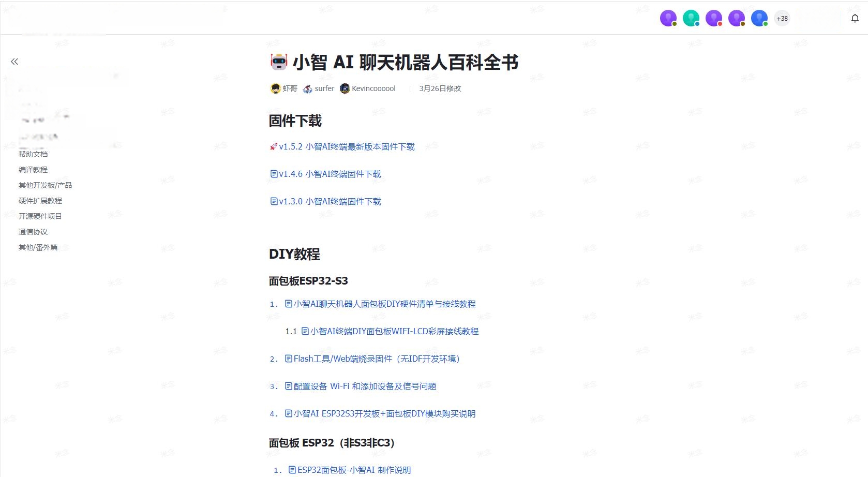The image size is (868, 477).
Task: Click the robot emoji beside the title
Action: tap(279, 62)
